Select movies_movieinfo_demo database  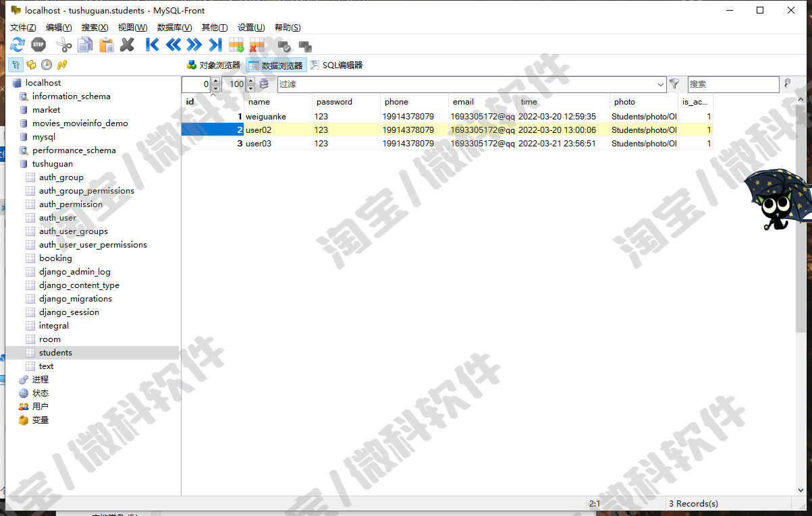[80, 123]
